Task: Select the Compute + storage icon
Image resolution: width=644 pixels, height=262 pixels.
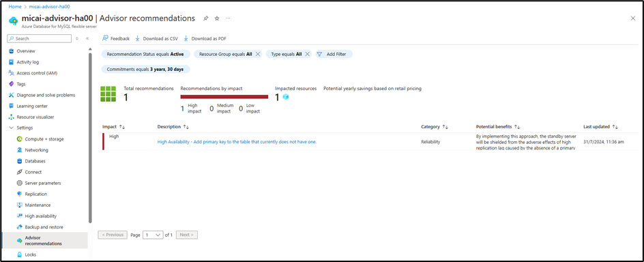Action: (x=19, y=139)
